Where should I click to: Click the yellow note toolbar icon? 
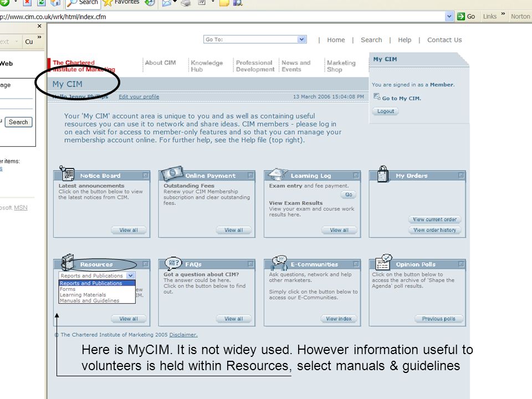tap(224, 3)
